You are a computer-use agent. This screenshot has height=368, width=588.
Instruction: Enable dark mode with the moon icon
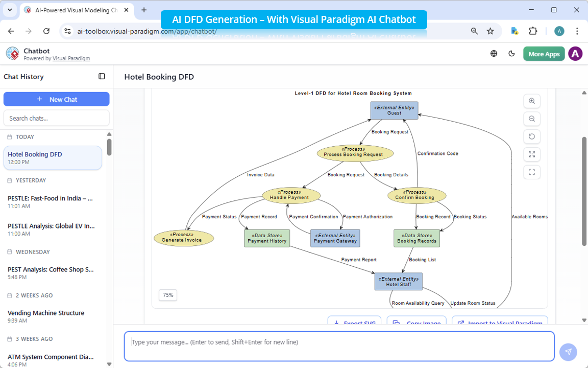click(511, 53)
